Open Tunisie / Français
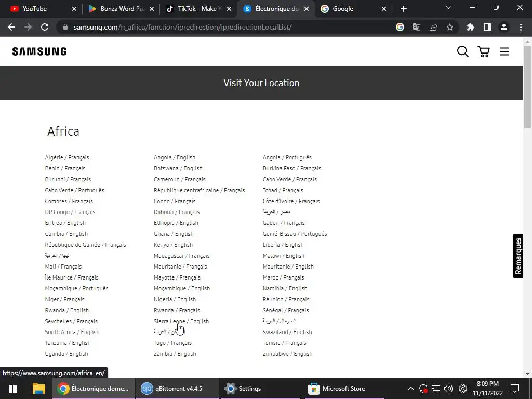The width and height of the screenshot is (532, 399). click(x=284, y=343)
